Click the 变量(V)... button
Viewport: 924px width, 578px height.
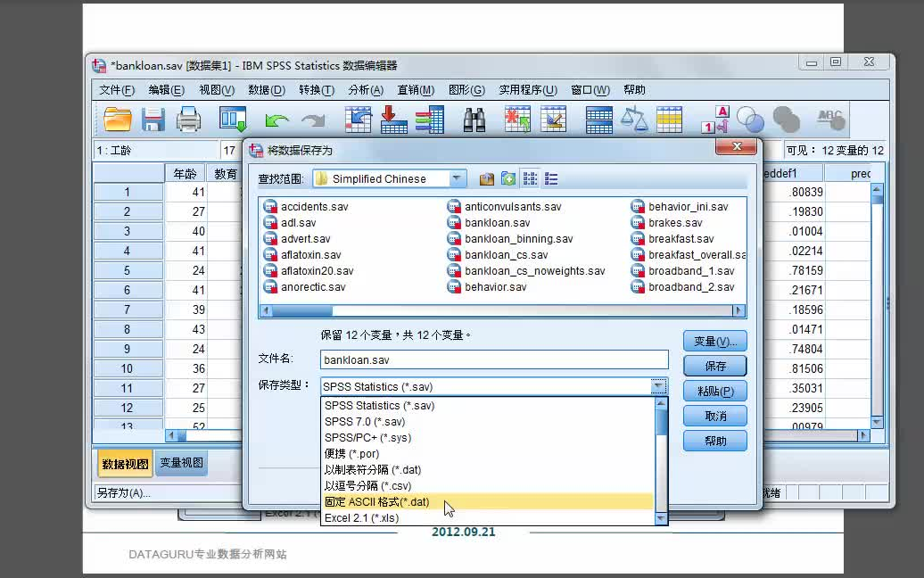pos(714,340)
